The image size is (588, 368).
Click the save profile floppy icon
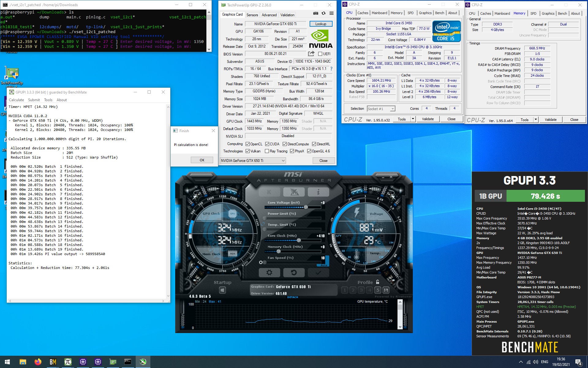point(386,290)
